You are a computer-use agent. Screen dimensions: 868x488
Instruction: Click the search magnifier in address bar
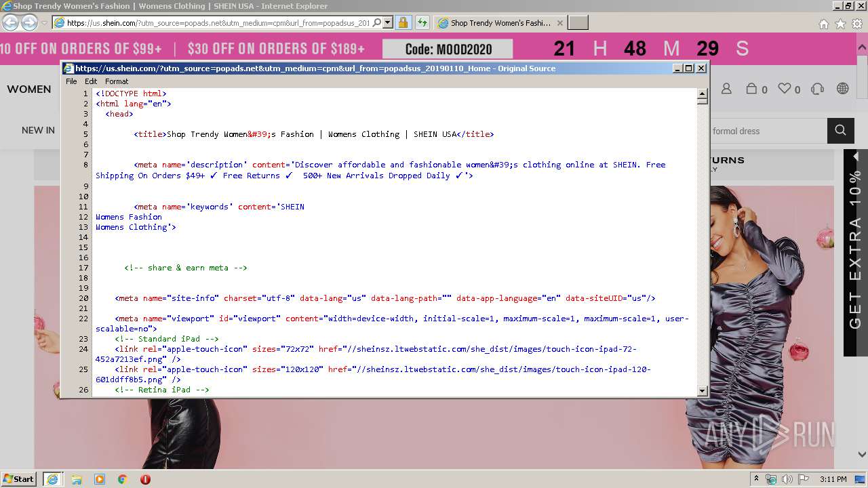pos(377,22)
